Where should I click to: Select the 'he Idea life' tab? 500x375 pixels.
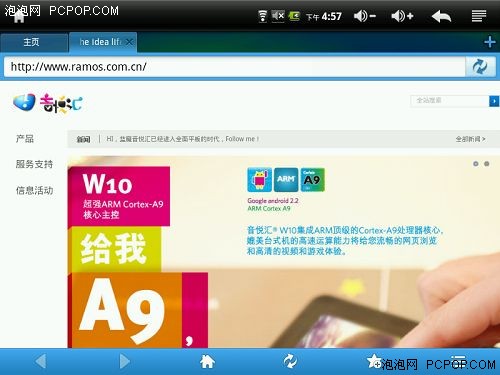point(99,42)
